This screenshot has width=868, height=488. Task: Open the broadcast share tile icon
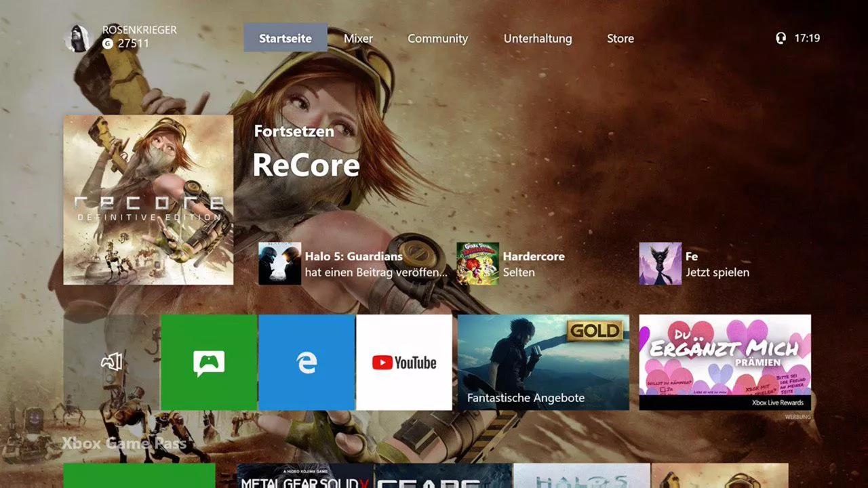click(112, 362)
